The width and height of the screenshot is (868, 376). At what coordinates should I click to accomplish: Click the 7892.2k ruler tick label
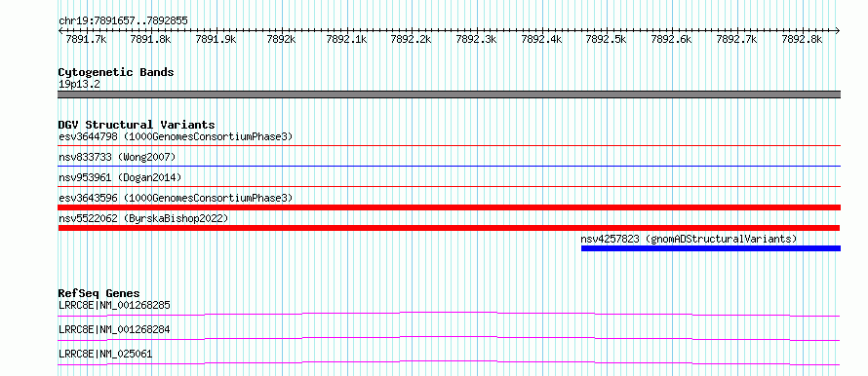[411, 39]
